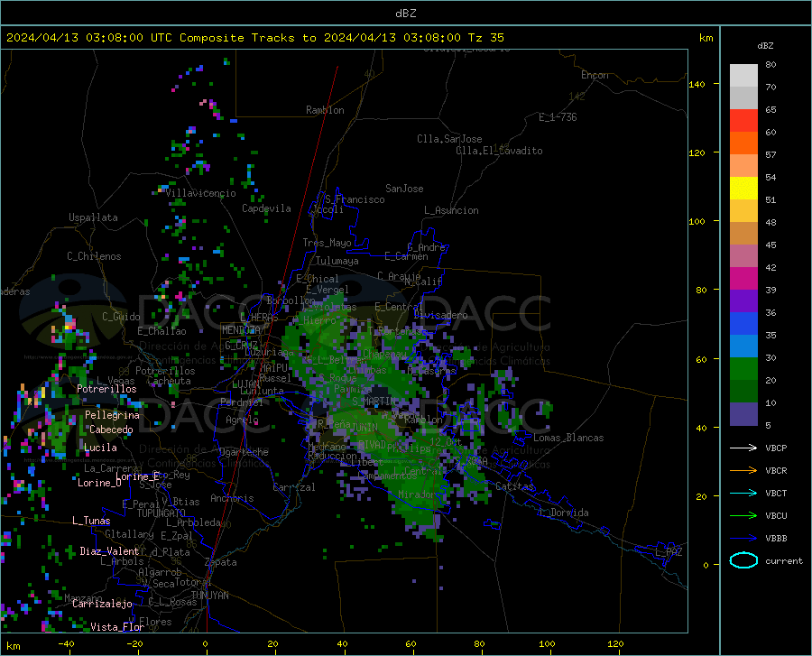Click the Cabecedo place label
The width and height of the screenshot is (812, 656).
coord(111,430)
